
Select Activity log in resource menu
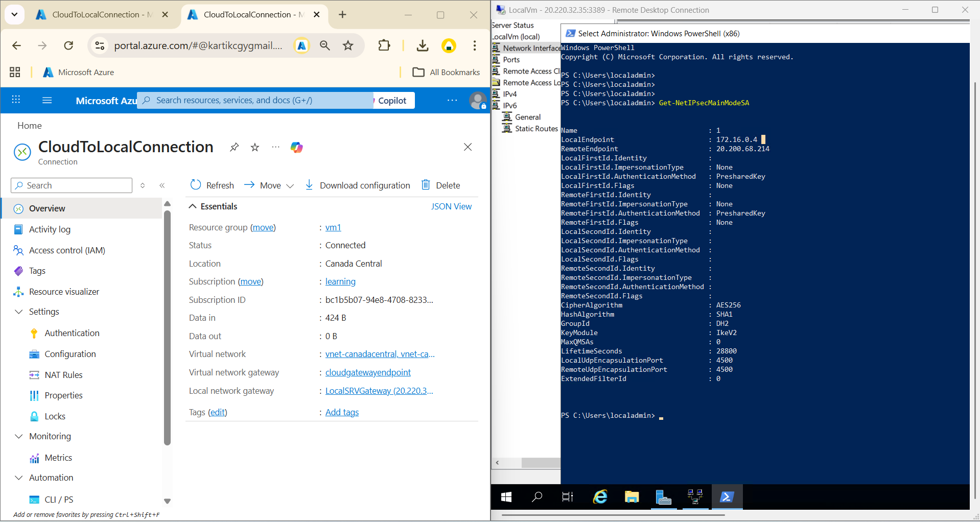(x=50, y=229)
